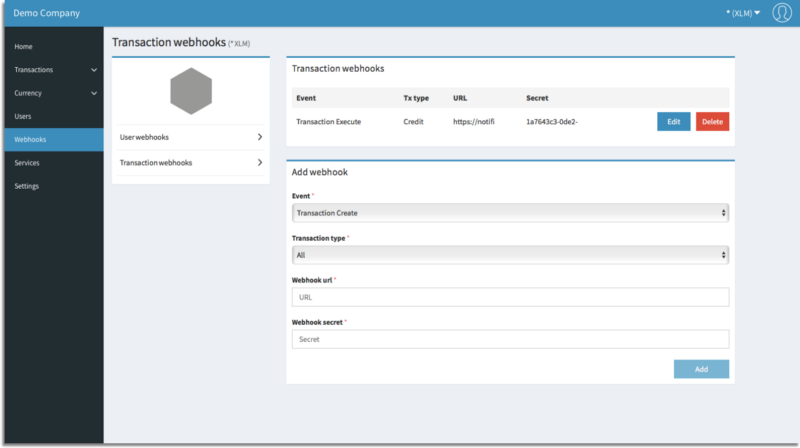Go to Home in sidebar
Image resolution: width=800 pixels, height=448 pixels.
click(x=23, y=46)
